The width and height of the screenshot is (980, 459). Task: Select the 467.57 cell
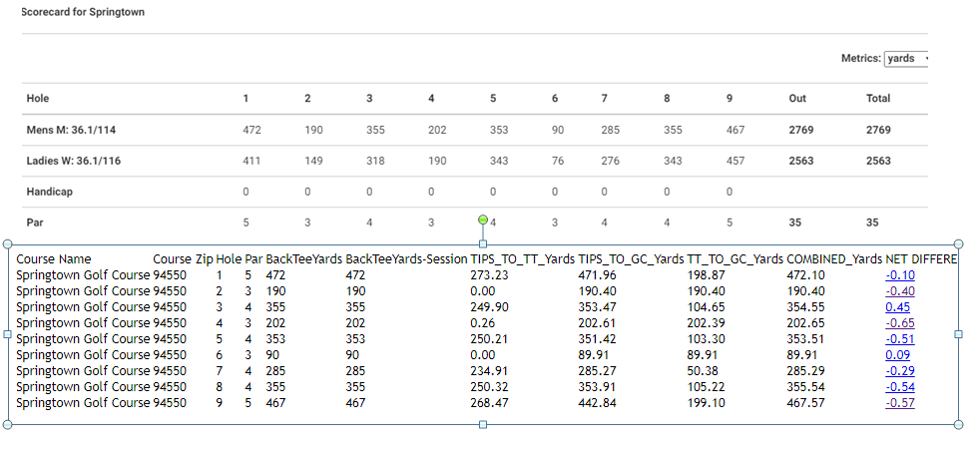tap(805, 403)
